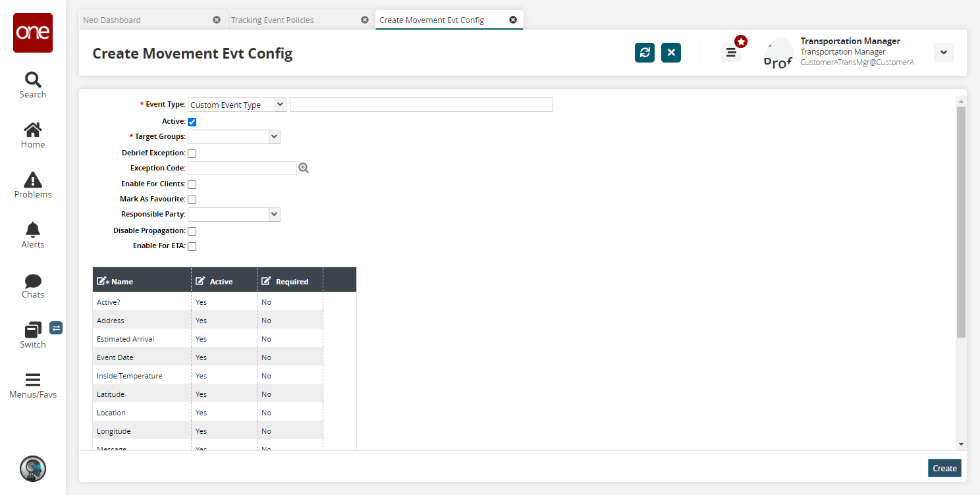The height and width of the screenshot is (495, 980).
Task: Check the Enable For Clients checkbox
Action: [192, 184]
